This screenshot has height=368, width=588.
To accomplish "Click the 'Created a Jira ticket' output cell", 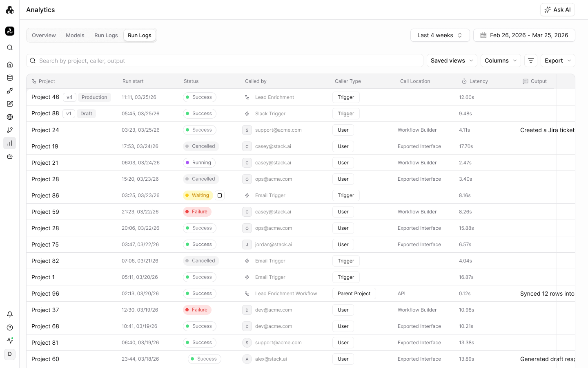I will [547, 130].
